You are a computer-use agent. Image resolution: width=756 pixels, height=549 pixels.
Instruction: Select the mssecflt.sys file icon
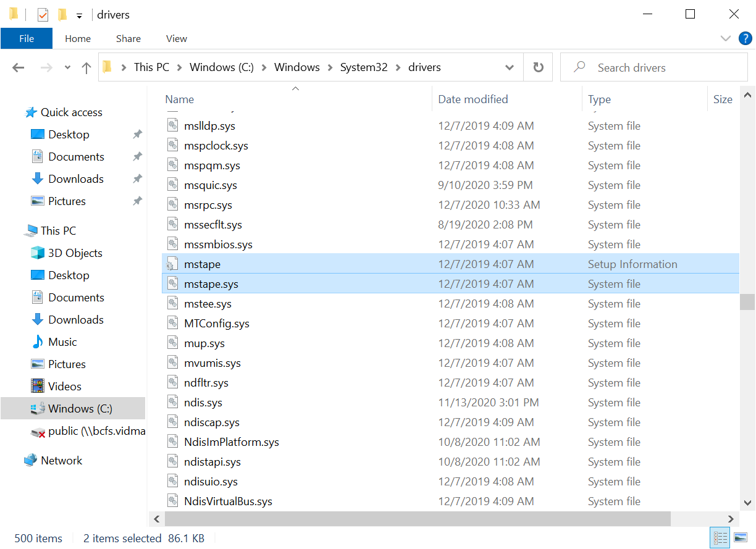(172, 225)
